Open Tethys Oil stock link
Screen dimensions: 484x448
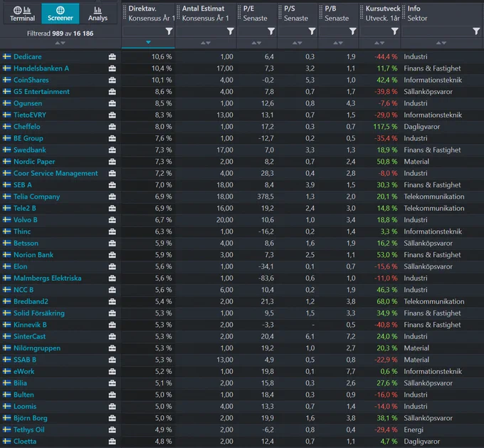point(29,429)
